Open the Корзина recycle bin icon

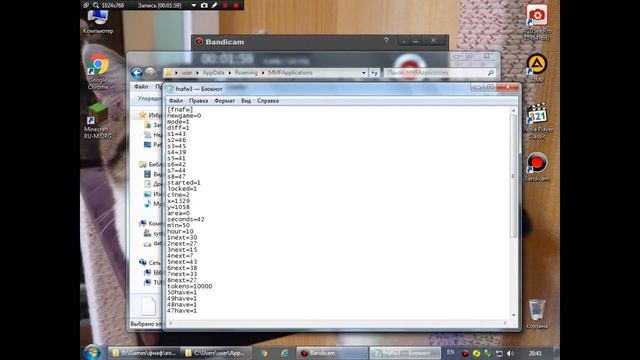click(x=537, y=314)
